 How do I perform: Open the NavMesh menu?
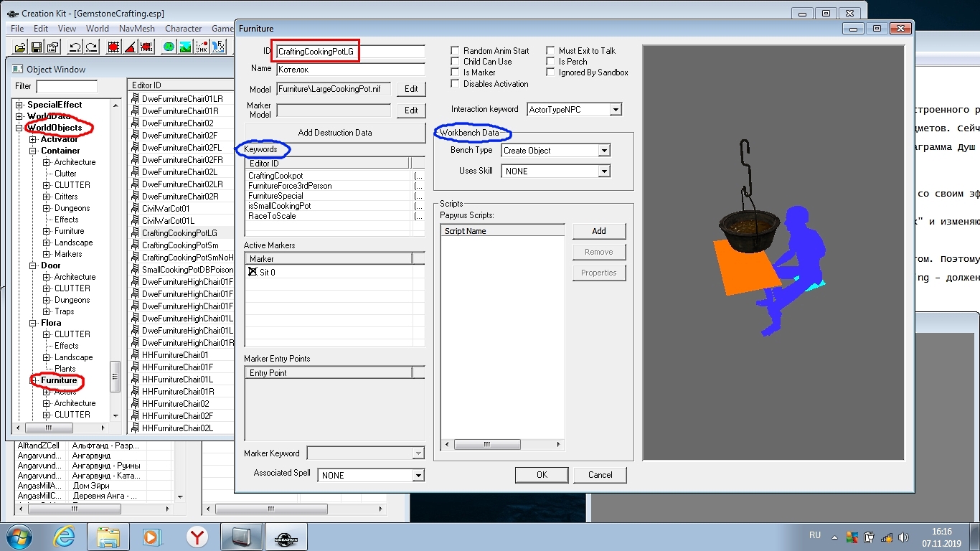click(136, 29)
